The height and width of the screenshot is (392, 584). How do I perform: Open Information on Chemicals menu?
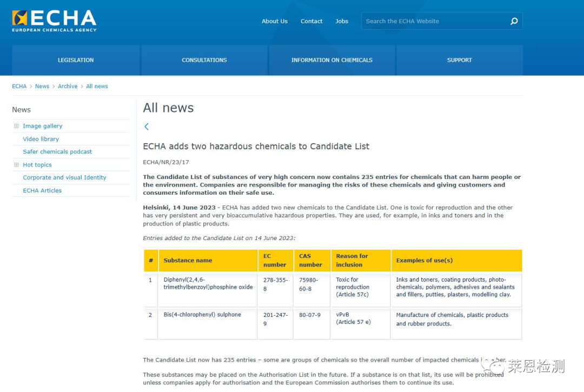[x=331, y=60]
